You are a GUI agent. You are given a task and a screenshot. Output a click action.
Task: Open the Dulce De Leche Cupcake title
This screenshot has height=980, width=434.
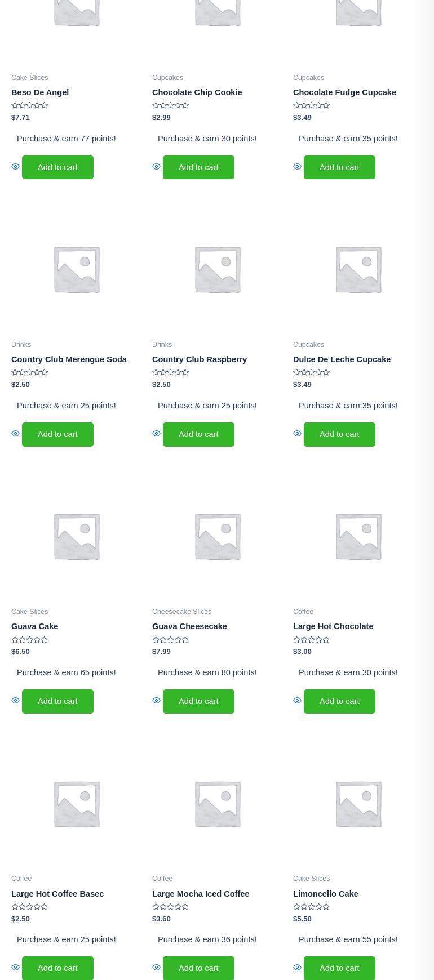342,359
